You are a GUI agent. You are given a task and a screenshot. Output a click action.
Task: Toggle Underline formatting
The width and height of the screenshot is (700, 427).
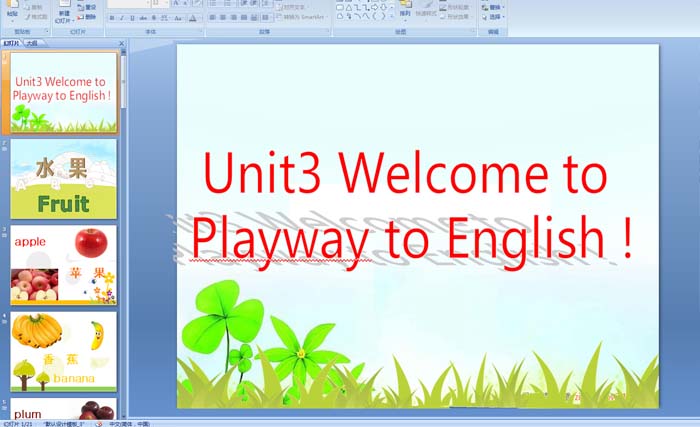point(132,18)
